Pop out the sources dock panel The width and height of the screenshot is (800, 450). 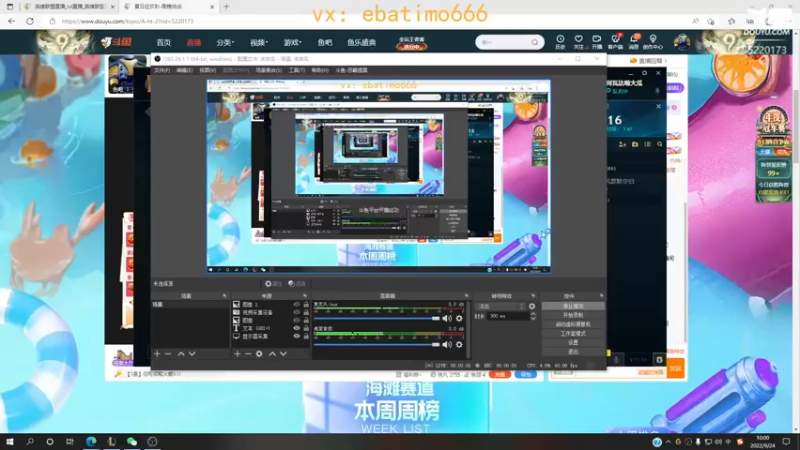[x=305, y=296]
